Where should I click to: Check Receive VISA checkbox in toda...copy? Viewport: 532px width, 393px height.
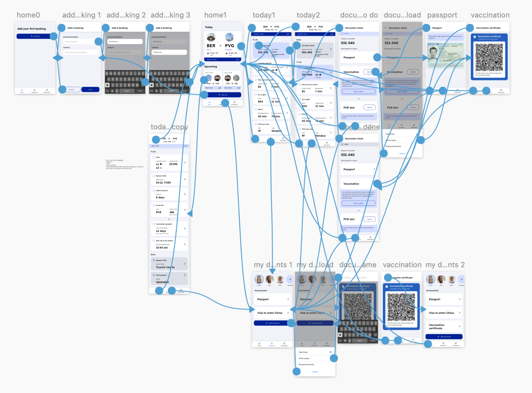point(154,175)
